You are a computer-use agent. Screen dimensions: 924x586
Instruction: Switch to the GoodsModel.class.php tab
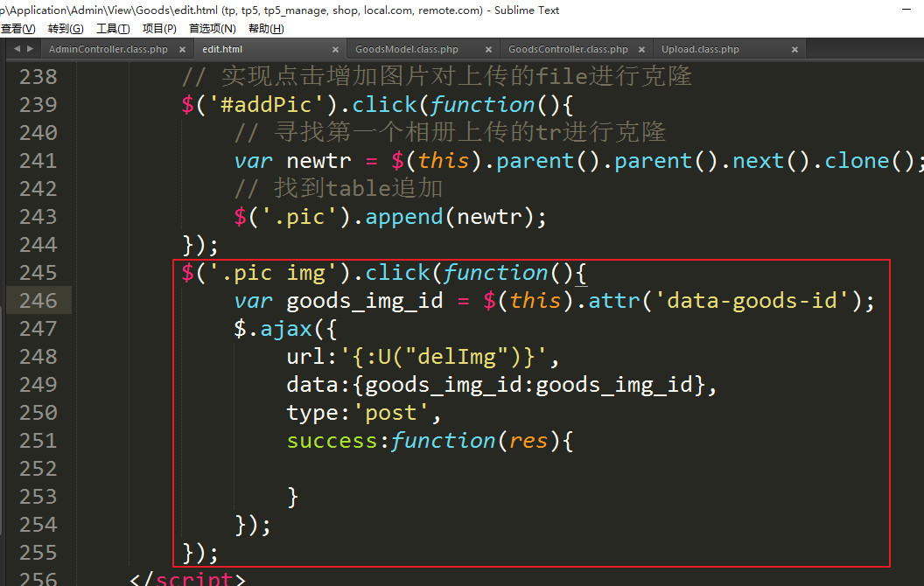[407, 50]
